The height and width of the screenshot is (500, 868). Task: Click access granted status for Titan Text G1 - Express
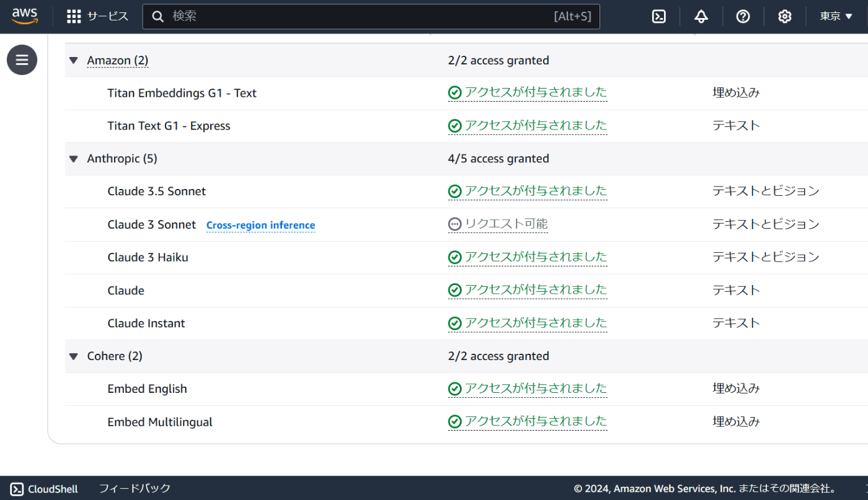(x=528, y=126)
